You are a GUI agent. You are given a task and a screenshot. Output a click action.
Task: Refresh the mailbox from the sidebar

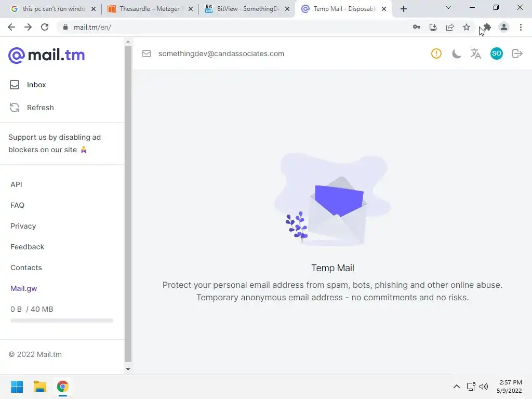pos(32,108)
